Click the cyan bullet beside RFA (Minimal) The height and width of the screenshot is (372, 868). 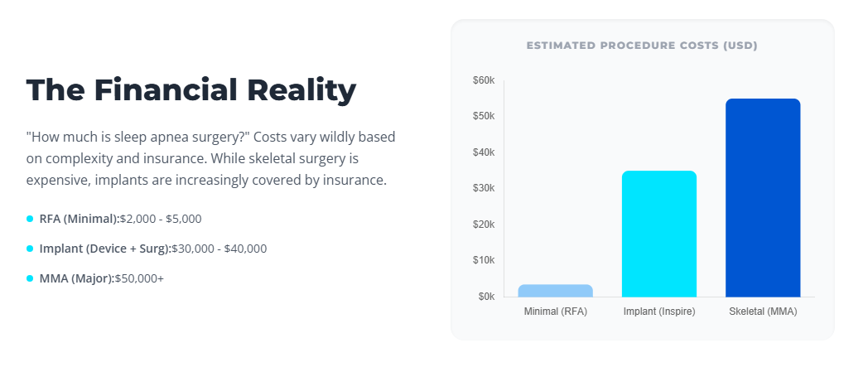30,219
